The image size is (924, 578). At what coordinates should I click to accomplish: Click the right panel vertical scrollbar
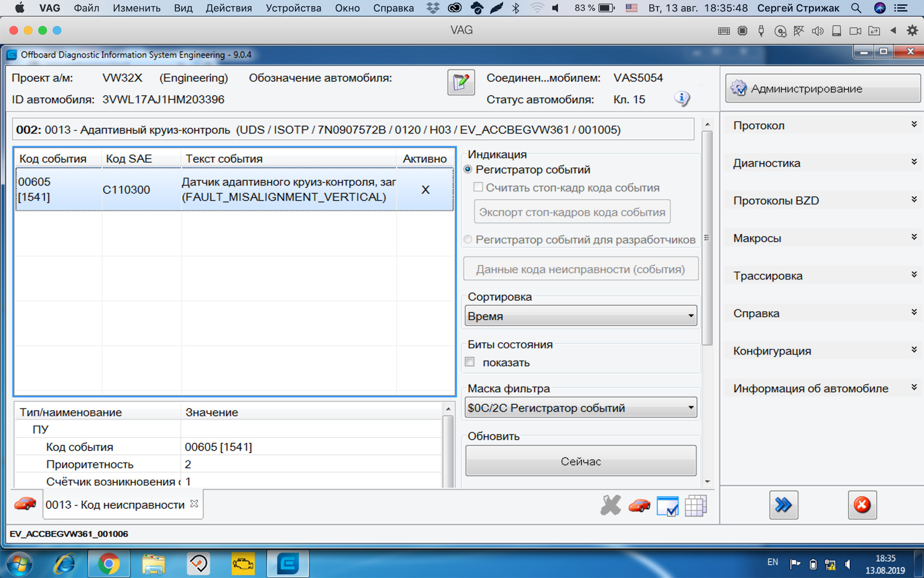pos(707,238)
